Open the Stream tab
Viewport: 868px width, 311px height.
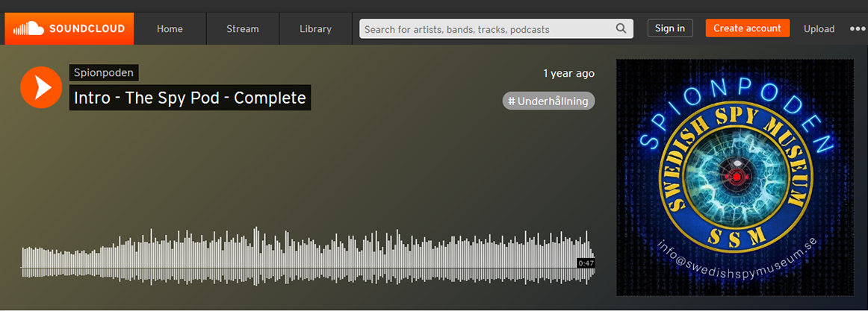[x=243, y=29]
